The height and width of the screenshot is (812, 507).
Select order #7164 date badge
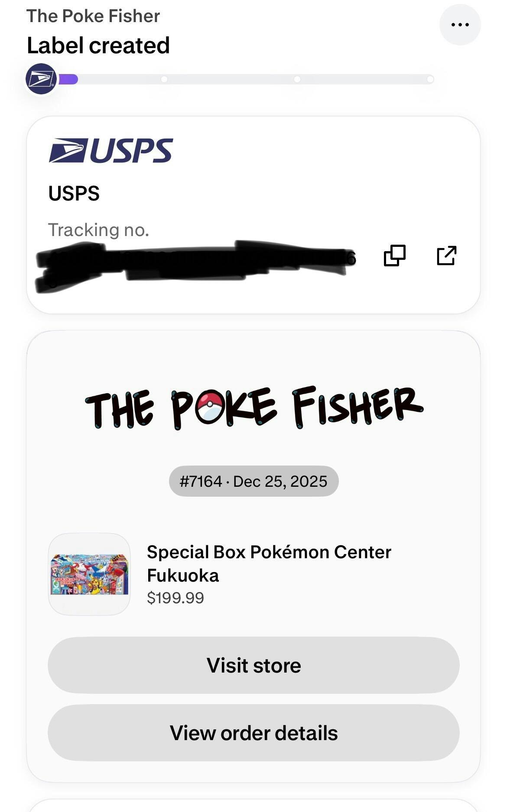(x=253, y=481)
